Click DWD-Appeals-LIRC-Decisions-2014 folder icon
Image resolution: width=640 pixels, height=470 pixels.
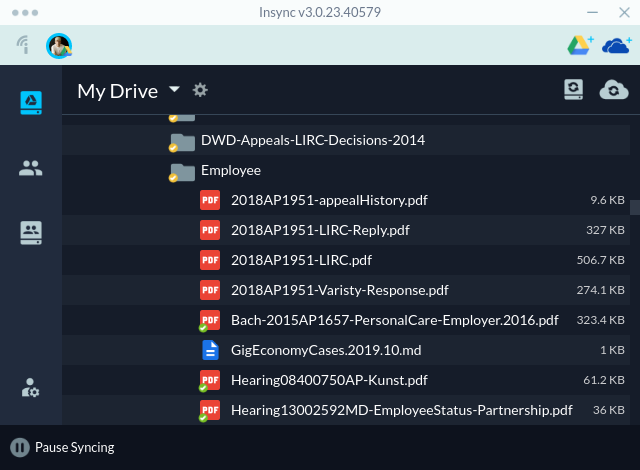pos(182,142)
